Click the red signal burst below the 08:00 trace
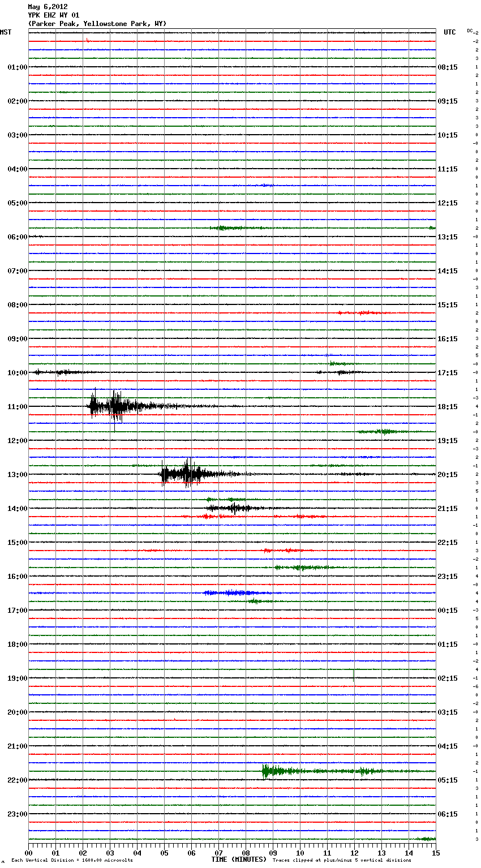 [x=362, y=312]
